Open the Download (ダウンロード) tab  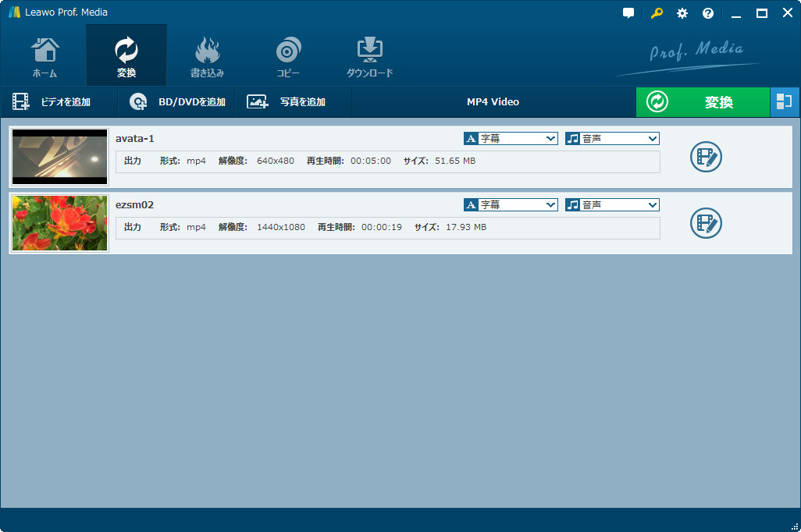point(369,57)
